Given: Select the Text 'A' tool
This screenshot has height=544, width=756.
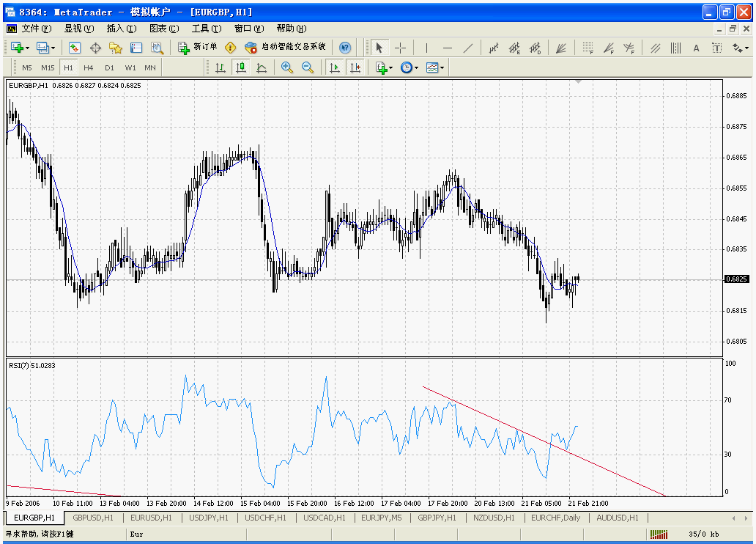Looking at the screenshot, I should click(696, 48).
